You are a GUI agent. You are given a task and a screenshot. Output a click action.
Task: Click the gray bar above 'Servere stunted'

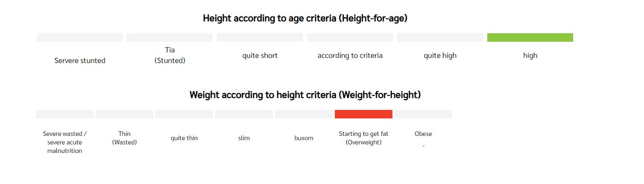(x=80, y=37)
